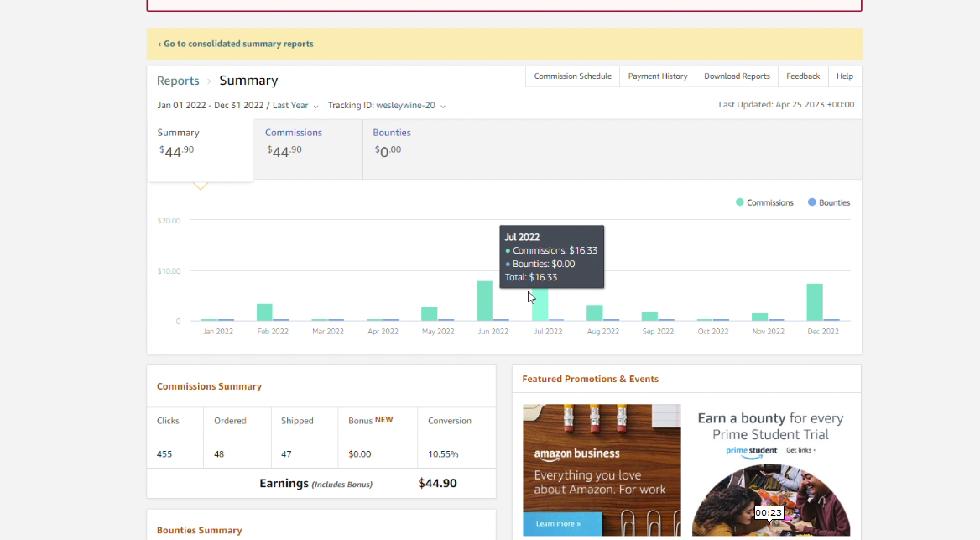Click the Learn more button
980x540 pixels.
click(x=562, y=524)
